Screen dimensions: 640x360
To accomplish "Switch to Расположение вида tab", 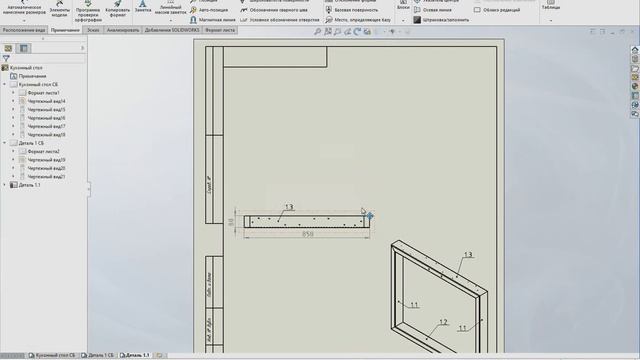I will point(24,30).
